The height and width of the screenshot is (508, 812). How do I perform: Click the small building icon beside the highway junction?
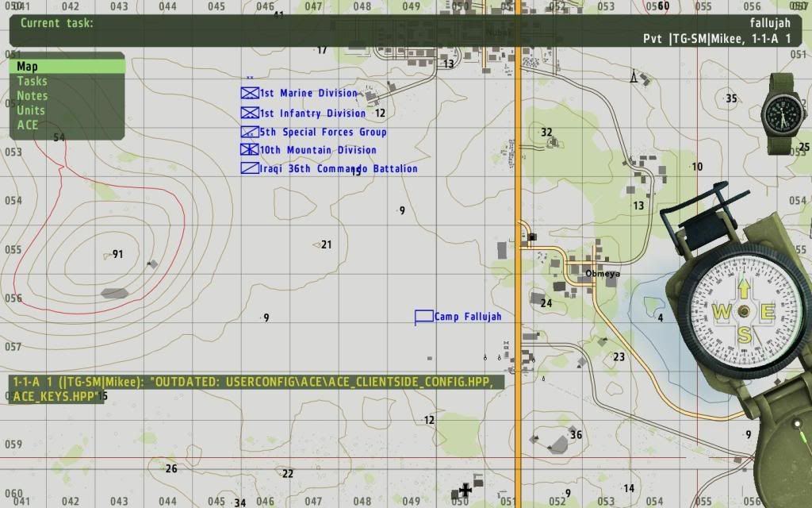(532, 237)
